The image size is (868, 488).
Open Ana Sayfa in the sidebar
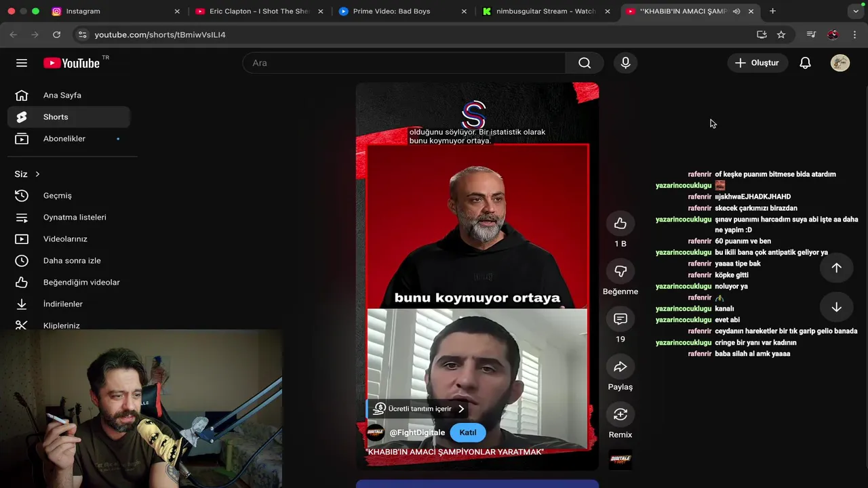pyautogui.click(x=69, y=96)
